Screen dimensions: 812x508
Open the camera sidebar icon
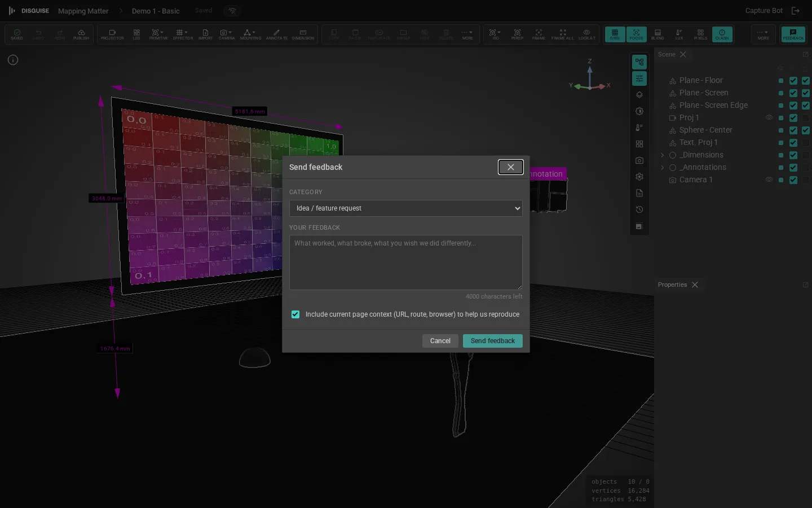click(639, 160)
